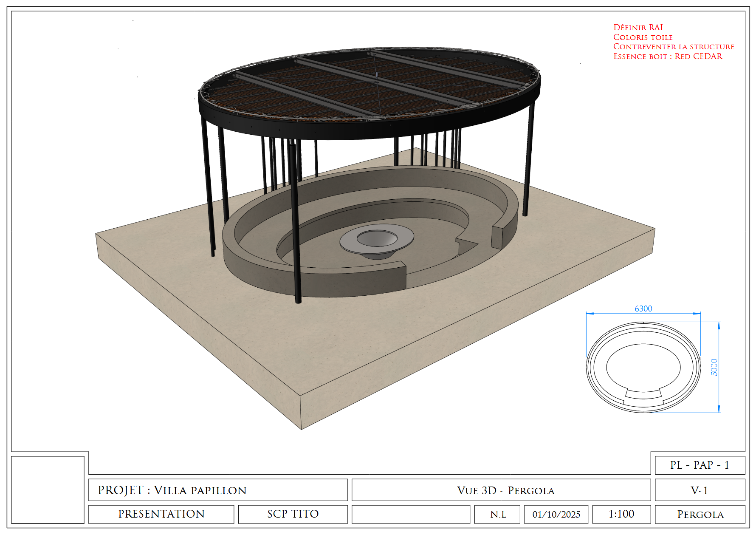756x535 pixels.
Task: Click the date field 01/10/2025
Action: click(556, 515)
